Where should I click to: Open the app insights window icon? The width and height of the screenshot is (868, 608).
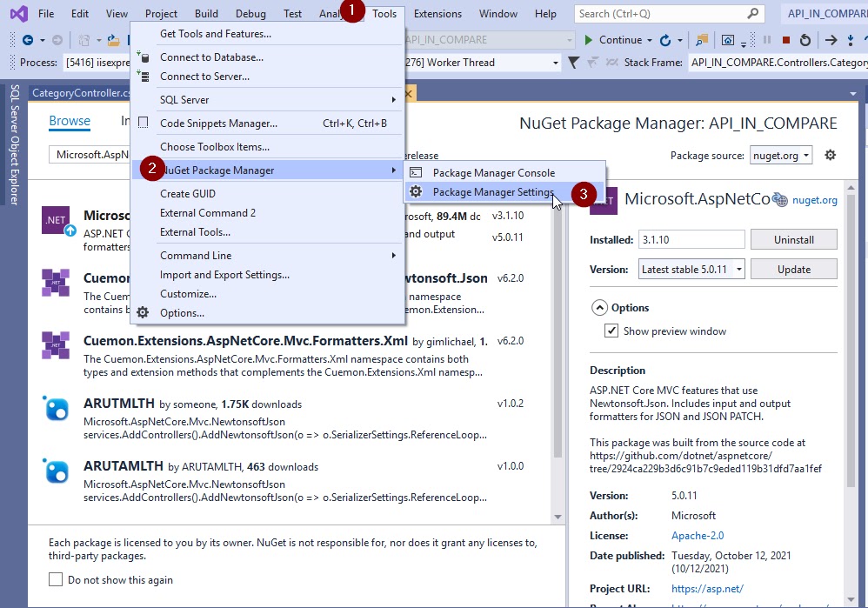coord(728,40)
